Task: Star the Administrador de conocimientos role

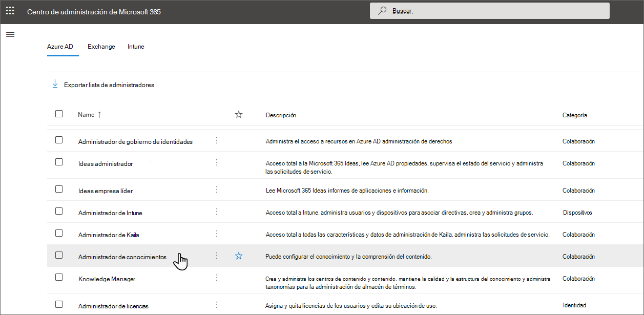Action: click(x=238, y=256)
